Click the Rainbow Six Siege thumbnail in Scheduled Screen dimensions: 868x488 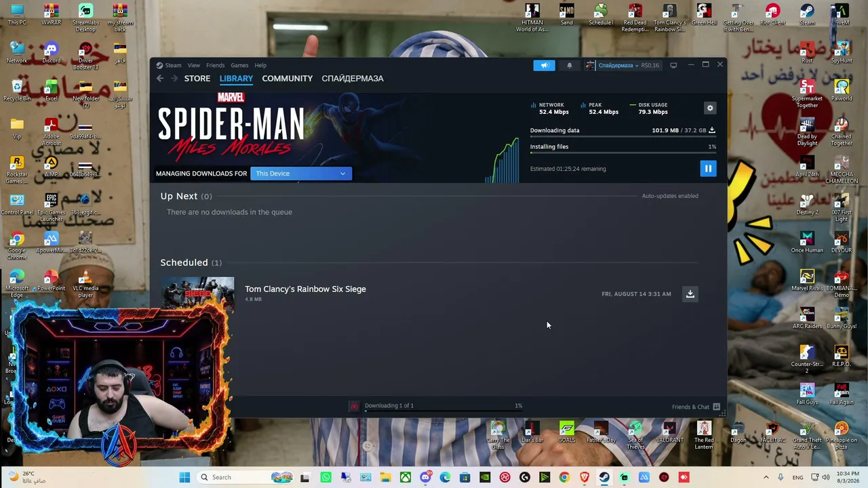coord(197,294)
